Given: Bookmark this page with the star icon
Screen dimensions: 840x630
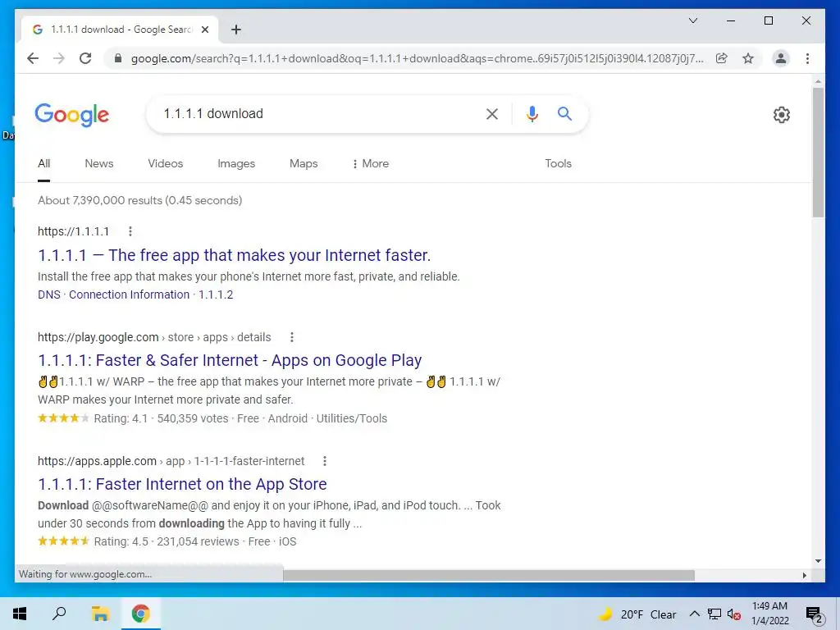Looking at the screenshot, I should coord(748,58).
